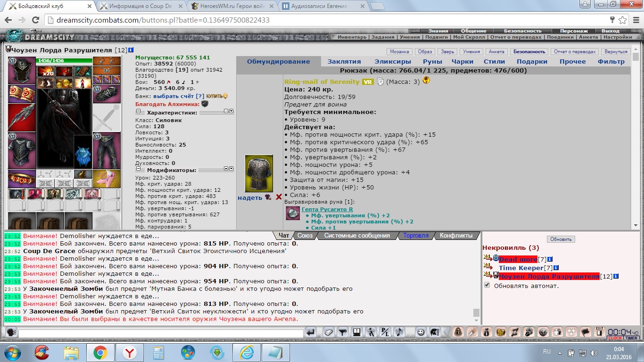Click the Вернуться button
The image size is (644, 362).
616,52
